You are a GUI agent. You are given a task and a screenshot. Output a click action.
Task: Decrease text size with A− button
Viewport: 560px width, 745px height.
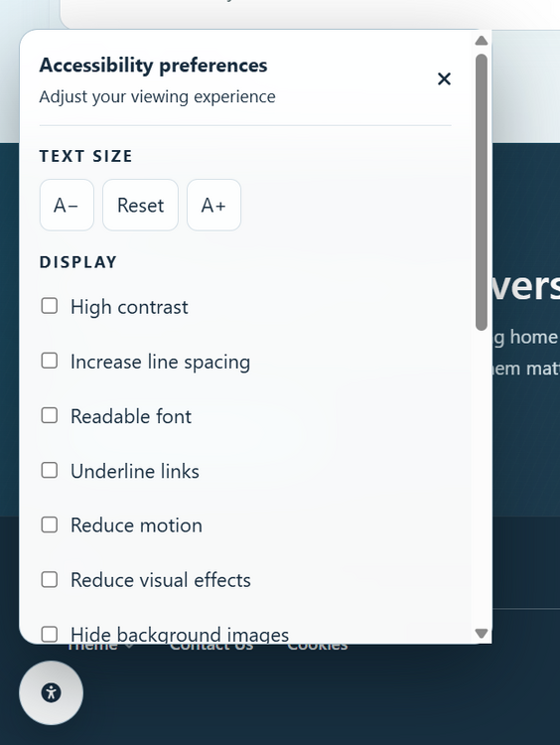(67, 206)
